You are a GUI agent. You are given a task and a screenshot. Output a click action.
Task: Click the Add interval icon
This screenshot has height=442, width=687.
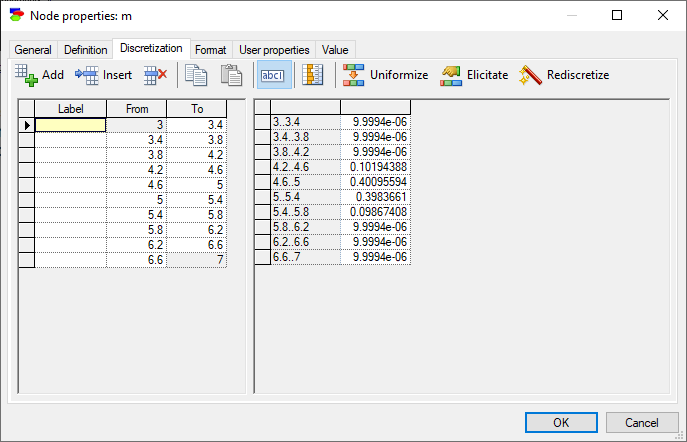click(26, 75)
